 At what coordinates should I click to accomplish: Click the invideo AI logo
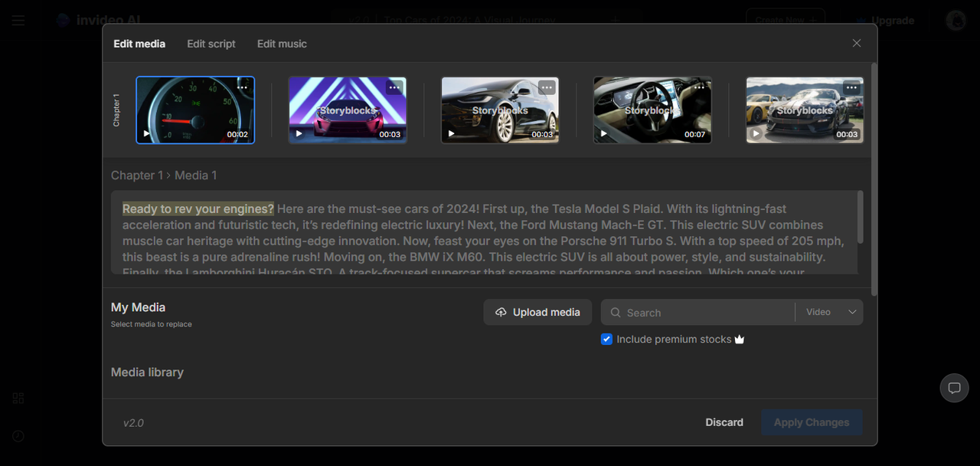pos(99,20)
